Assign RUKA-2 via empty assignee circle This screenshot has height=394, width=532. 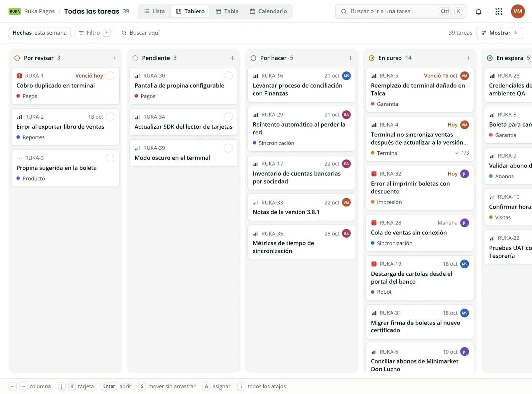tap(110, 117)
